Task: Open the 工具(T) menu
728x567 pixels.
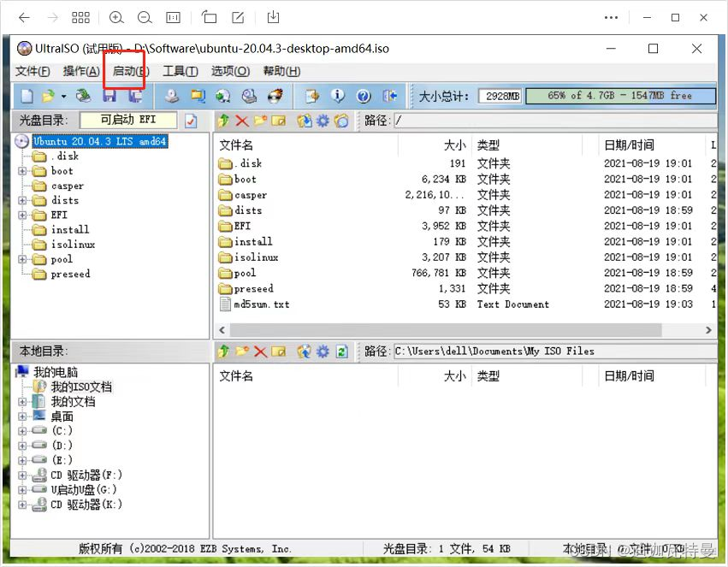Action: 181,71
